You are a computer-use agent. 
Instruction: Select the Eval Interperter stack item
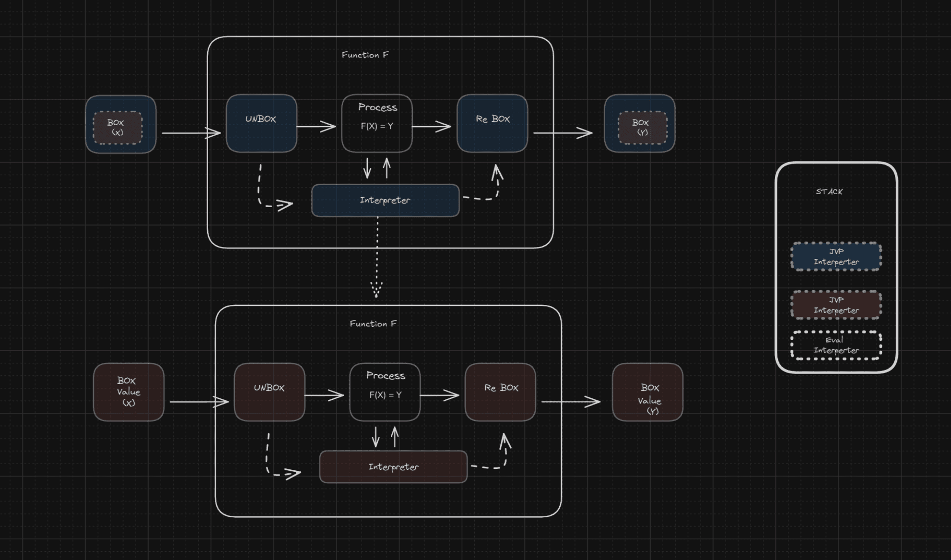(836, 345)
